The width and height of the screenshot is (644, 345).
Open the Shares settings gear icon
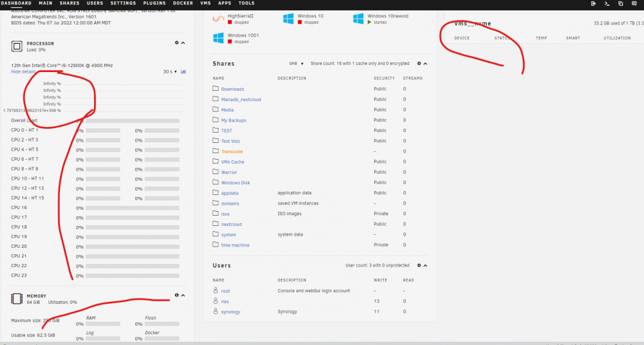419,64
